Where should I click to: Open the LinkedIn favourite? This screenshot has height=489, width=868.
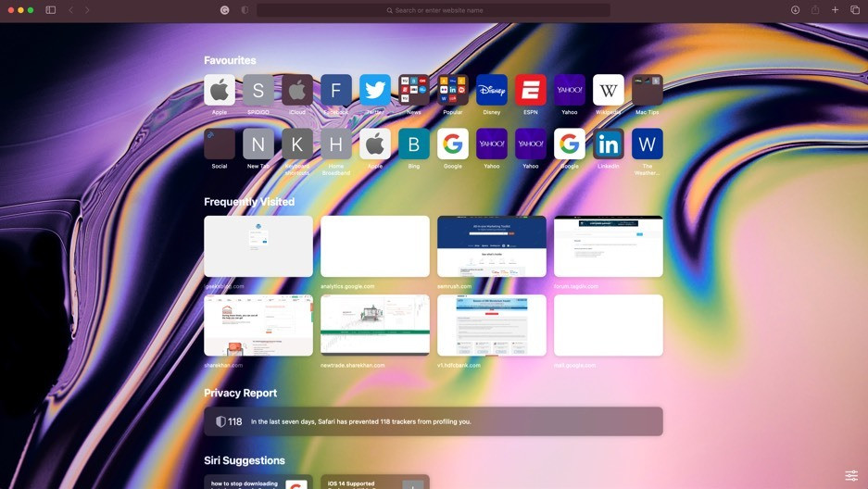tap(609, 144)
